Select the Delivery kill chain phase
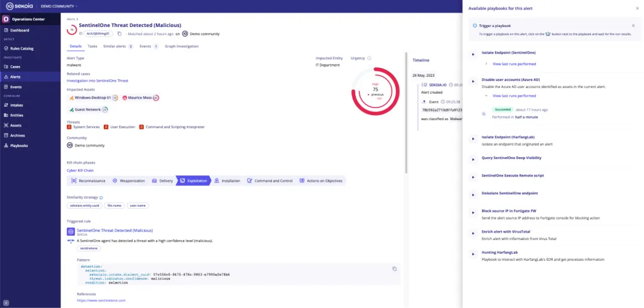The height and width of the screenshot is (308, 644). 162,180
